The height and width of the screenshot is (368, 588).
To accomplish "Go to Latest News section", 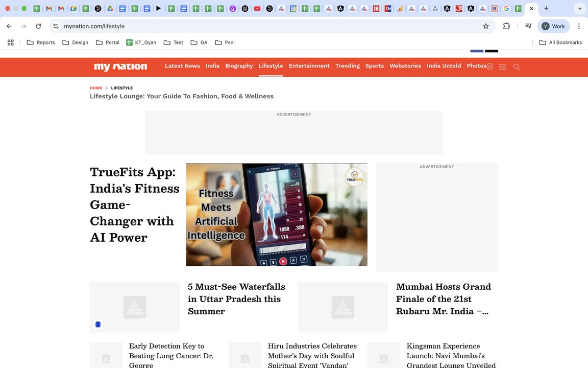I will pos(182,66).
